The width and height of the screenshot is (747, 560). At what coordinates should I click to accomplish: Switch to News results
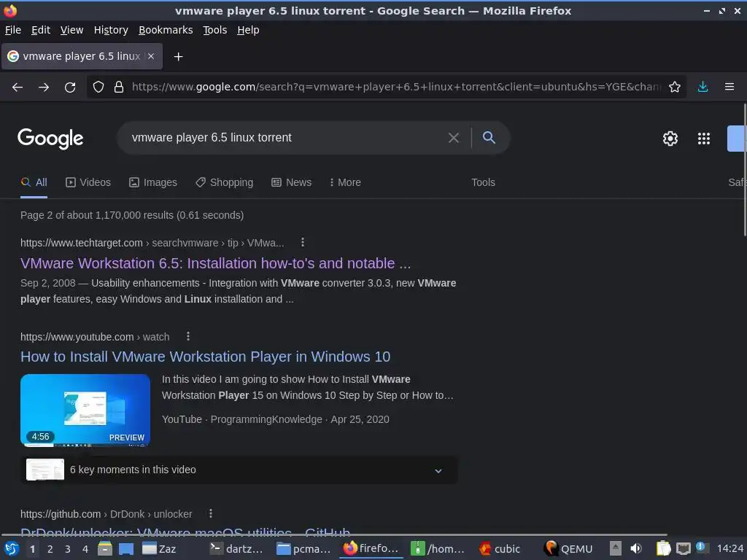tap(291, 182)
